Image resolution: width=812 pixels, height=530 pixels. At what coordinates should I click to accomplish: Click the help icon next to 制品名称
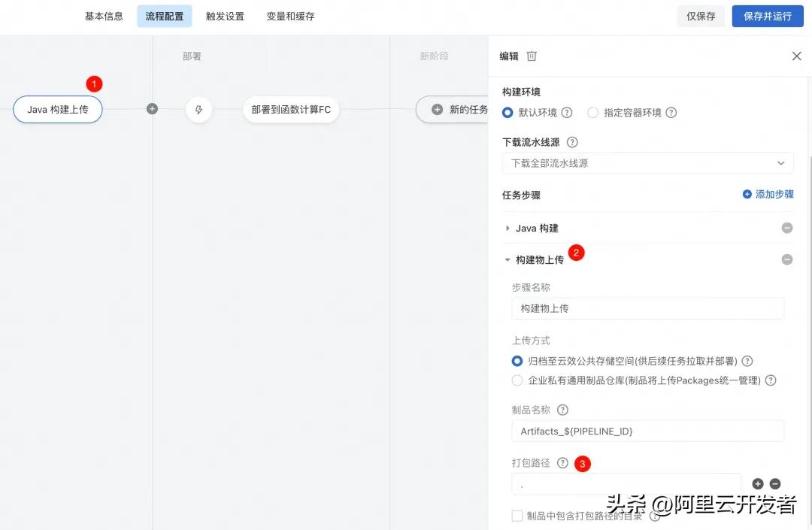[562, 410]
